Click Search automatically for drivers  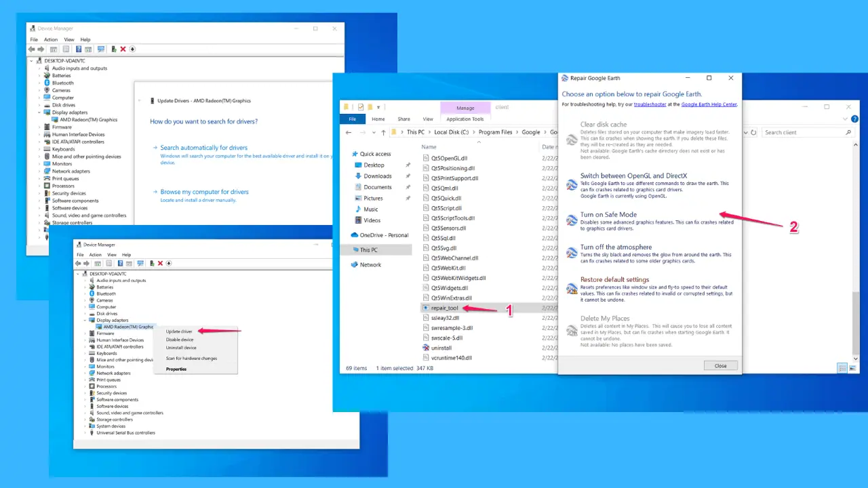pyautogui.click(x=203, y=148)
